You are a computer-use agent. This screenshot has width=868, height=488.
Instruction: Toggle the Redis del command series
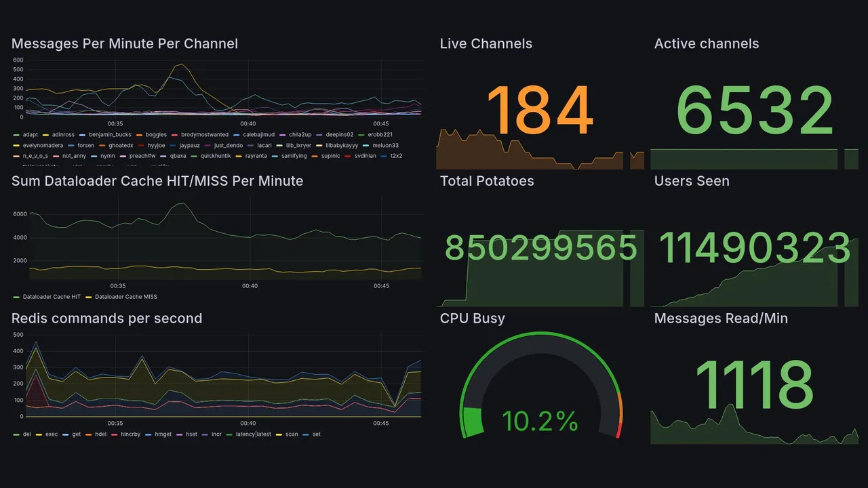26,434
